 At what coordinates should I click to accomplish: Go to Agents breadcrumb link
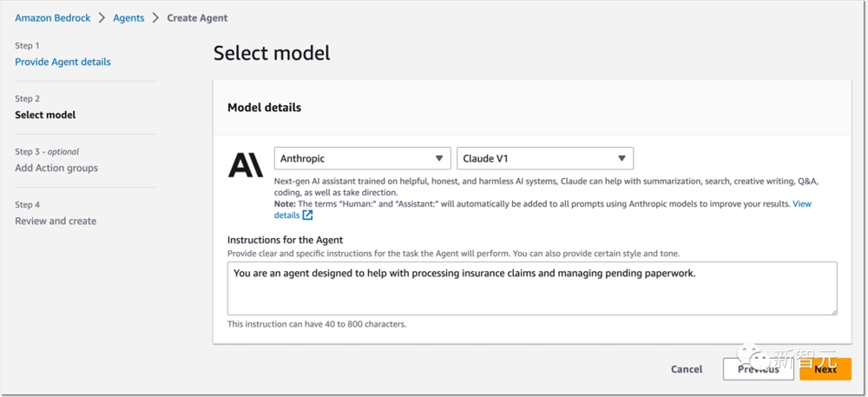pyautogui.click(x=129, y=17)
